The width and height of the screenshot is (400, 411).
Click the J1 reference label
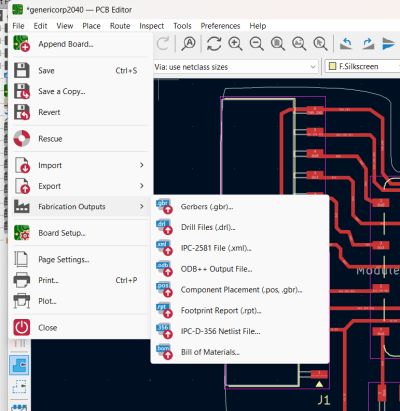pos(323,400)
